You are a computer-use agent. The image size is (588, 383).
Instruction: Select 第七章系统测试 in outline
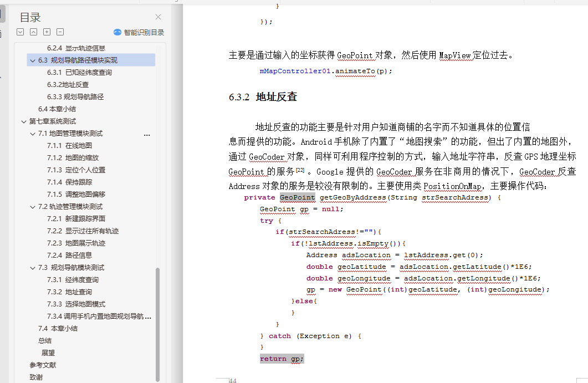coord(53,121)
